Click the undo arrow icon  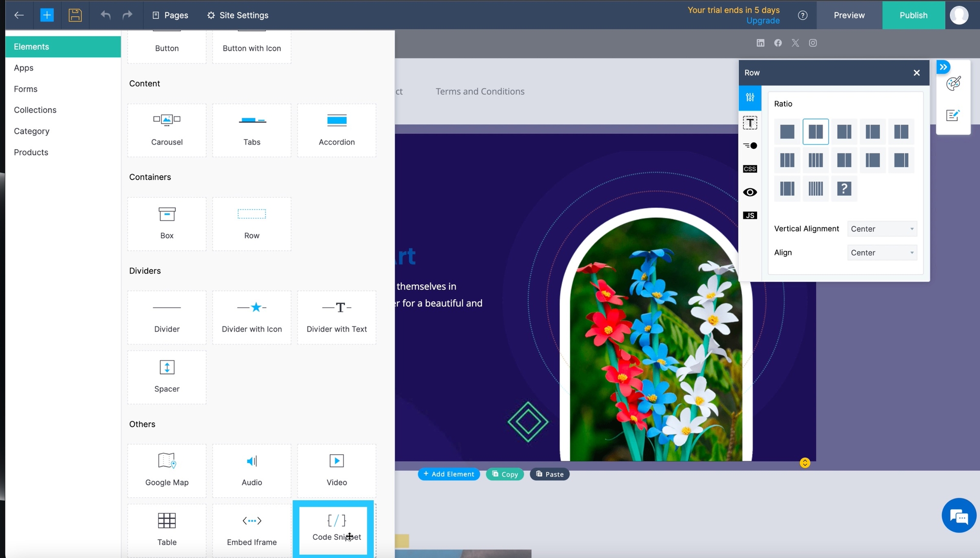tap(105, 15)
